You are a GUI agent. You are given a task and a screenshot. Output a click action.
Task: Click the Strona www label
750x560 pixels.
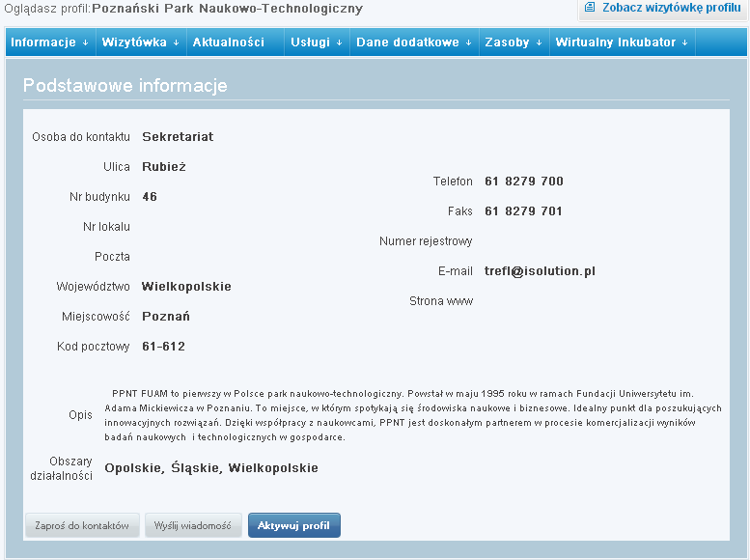click(x=441, y=301)
